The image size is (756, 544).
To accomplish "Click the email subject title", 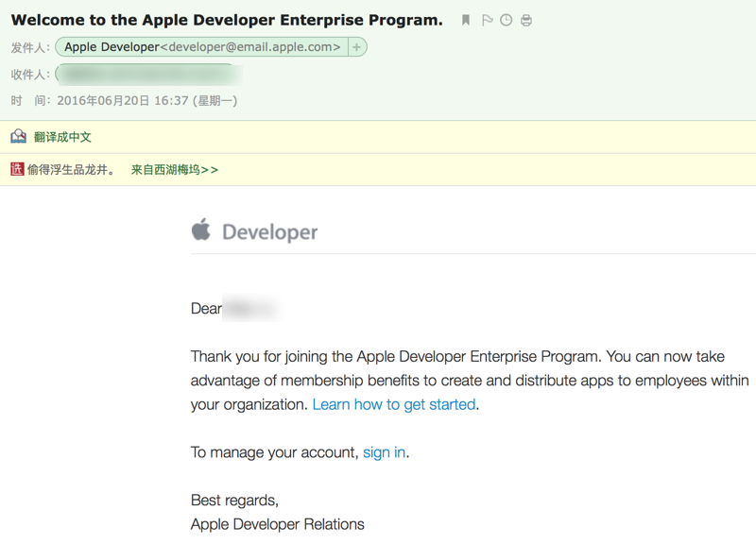I will pyautogui.click(x=227, y=20).
